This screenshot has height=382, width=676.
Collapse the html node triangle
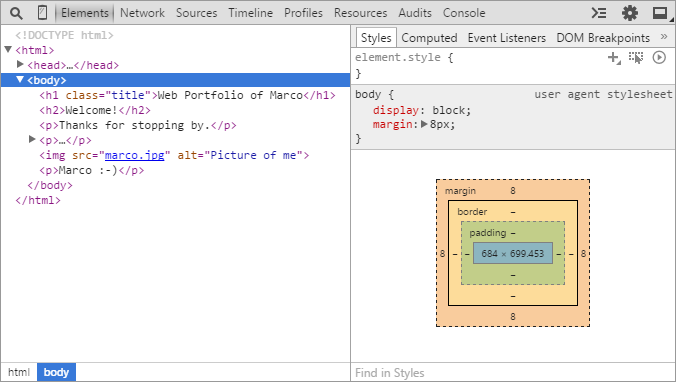[8, 50]
